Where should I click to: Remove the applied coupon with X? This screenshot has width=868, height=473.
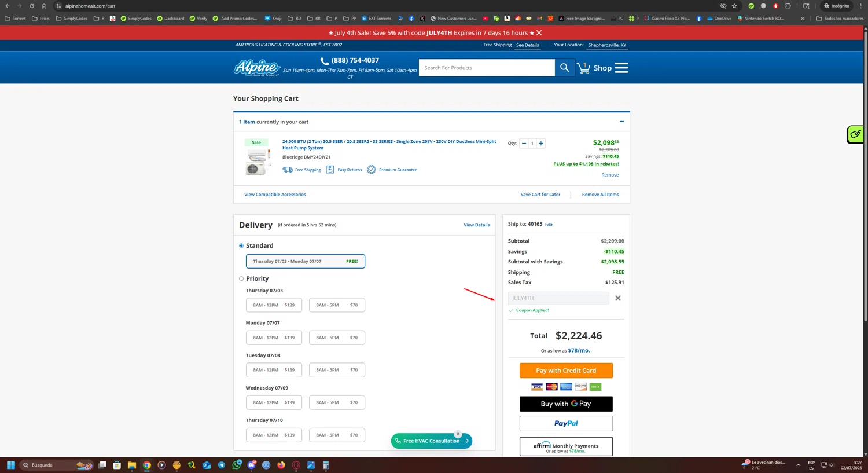tap(618, 298)
